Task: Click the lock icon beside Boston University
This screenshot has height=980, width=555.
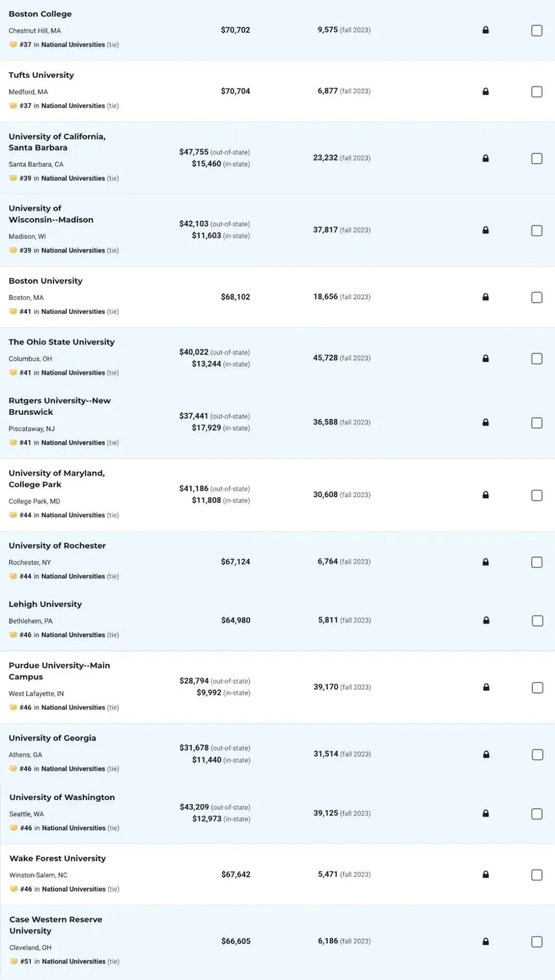Action: pos(486,297)
